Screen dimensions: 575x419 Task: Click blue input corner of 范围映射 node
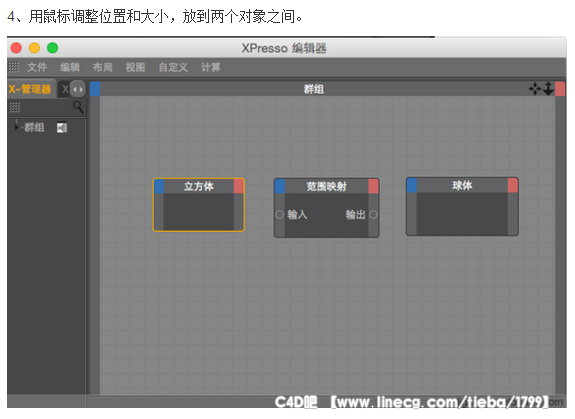pos(280,187)
